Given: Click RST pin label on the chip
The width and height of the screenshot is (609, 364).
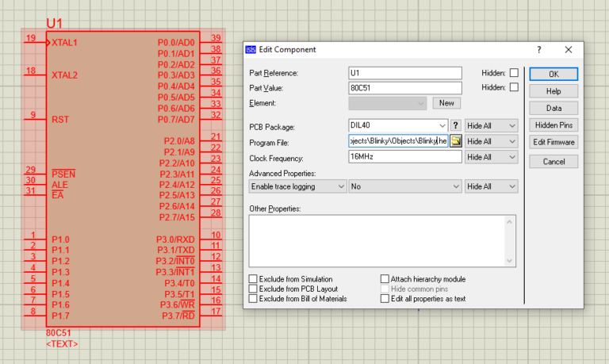Looking at the screenshot, I should coord(60,119).
